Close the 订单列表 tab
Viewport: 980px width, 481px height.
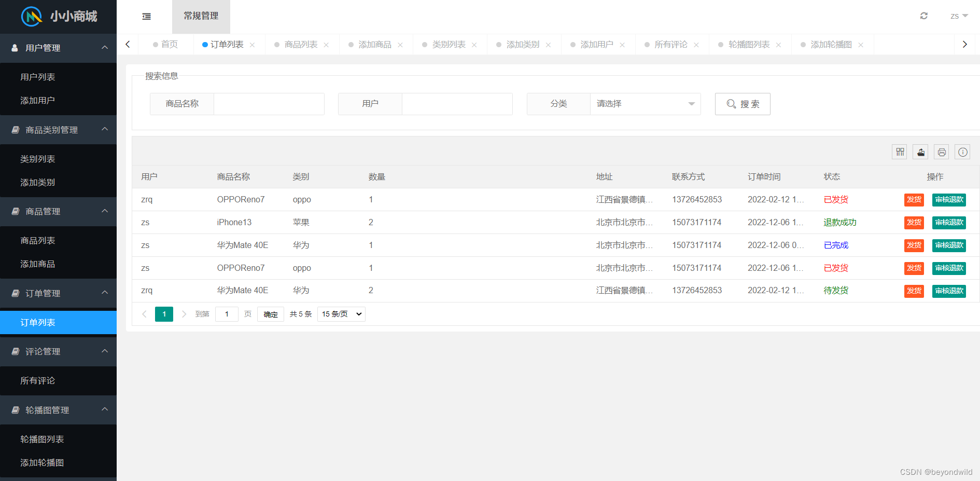252,45
